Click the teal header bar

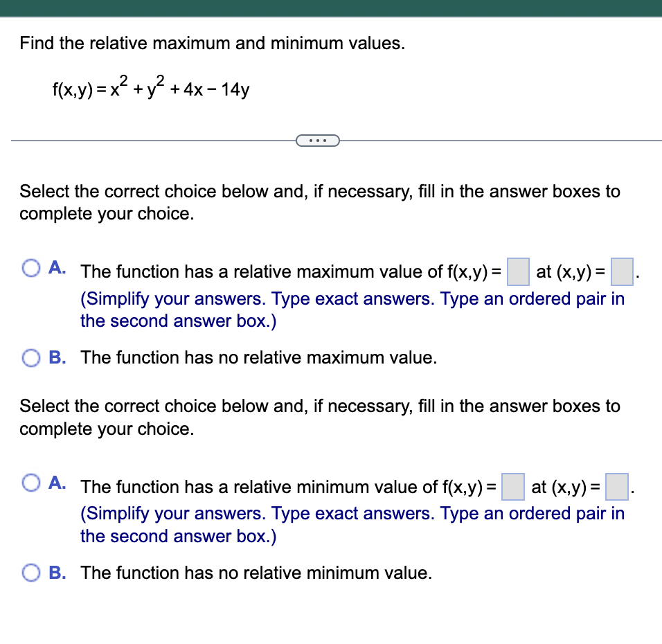(331, 7)
